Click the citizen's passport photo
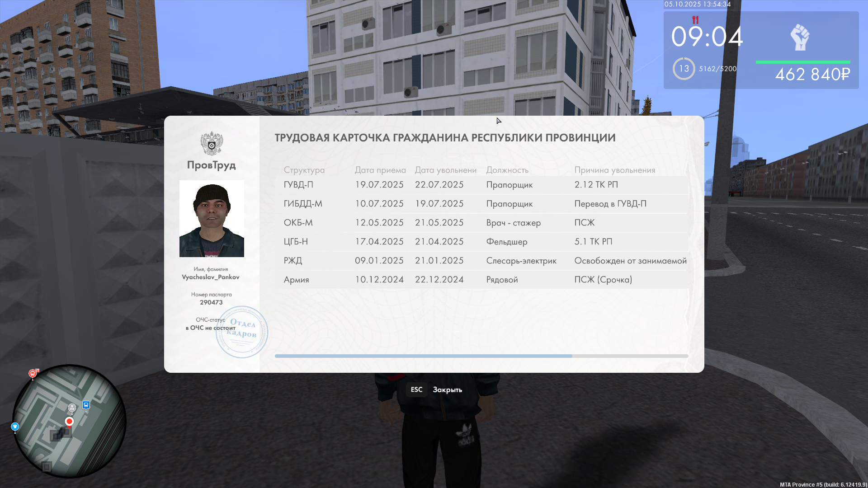This screenshot has height=488, width=868. point(212,219)
